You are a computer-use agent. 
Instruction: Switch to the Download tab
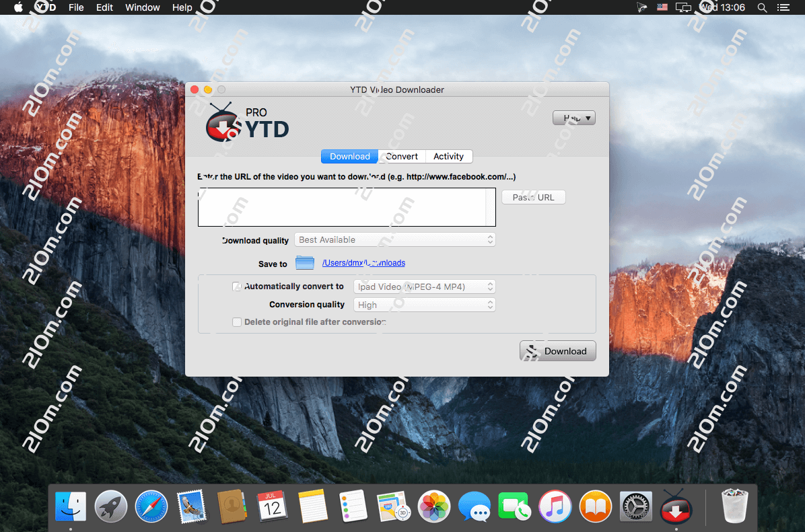(349, 157)
